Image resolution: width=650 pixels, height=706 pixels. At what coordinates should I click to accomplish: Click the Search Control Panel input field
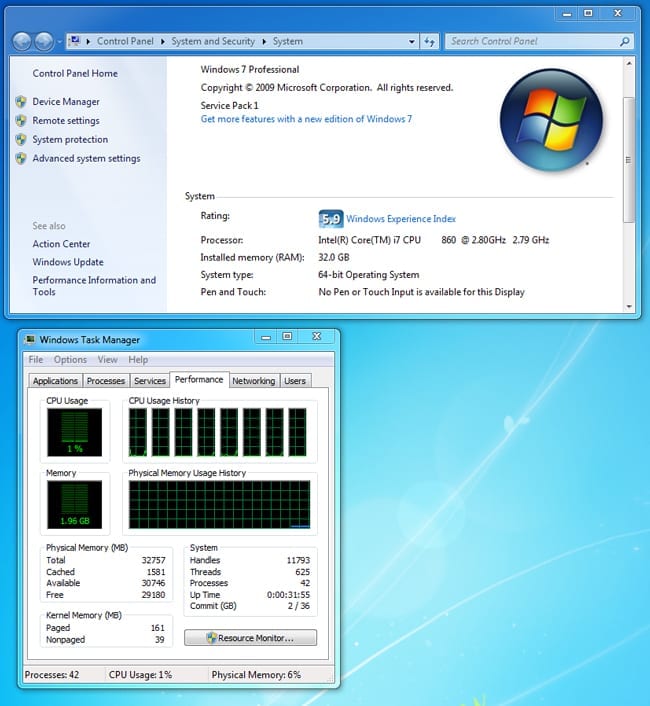tap(530, 42)
